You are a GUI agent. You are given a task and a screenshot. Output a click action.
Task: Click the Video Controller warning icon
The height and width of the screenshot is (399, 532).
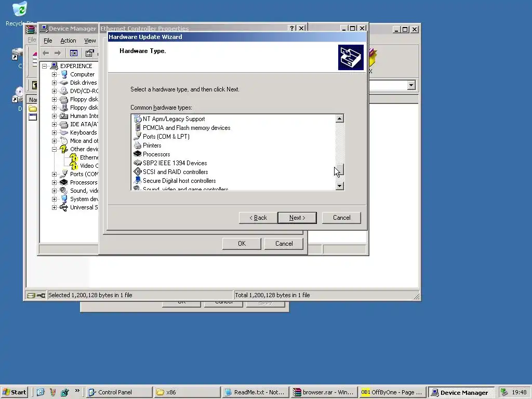pyautogui.click(x=74, y=166)
